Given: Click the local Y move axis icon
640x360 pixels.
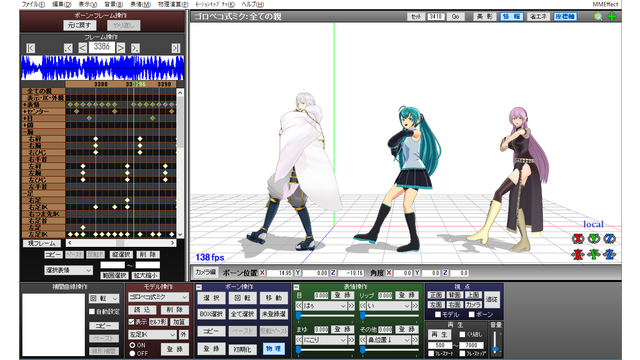Looking at the screenshot, I should [594, 255].
